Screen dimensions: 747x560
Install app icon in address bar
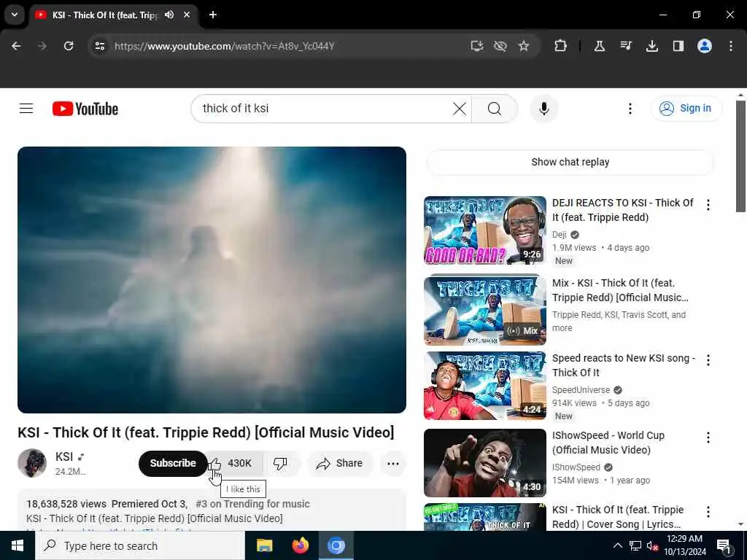pyautogui.click(x=477, y=46)
